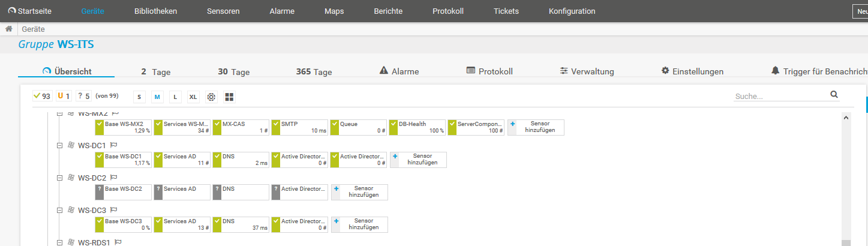This screenshot has width=868, height=246.
Task: Open the ServerCompon... sensor
Action: tap(476, 127)
